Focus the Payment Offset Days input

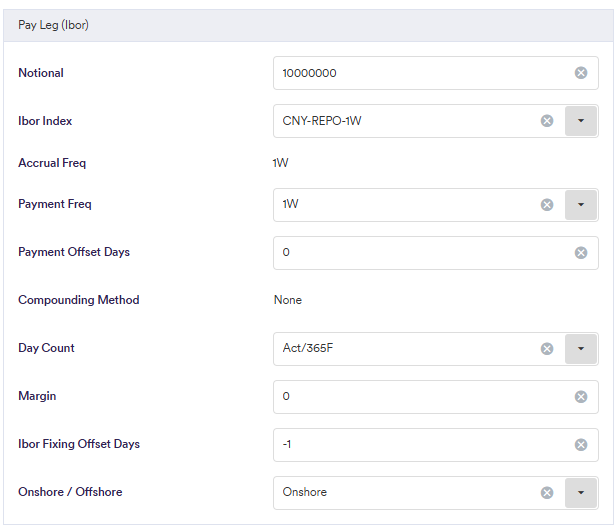tap(420, 253)
